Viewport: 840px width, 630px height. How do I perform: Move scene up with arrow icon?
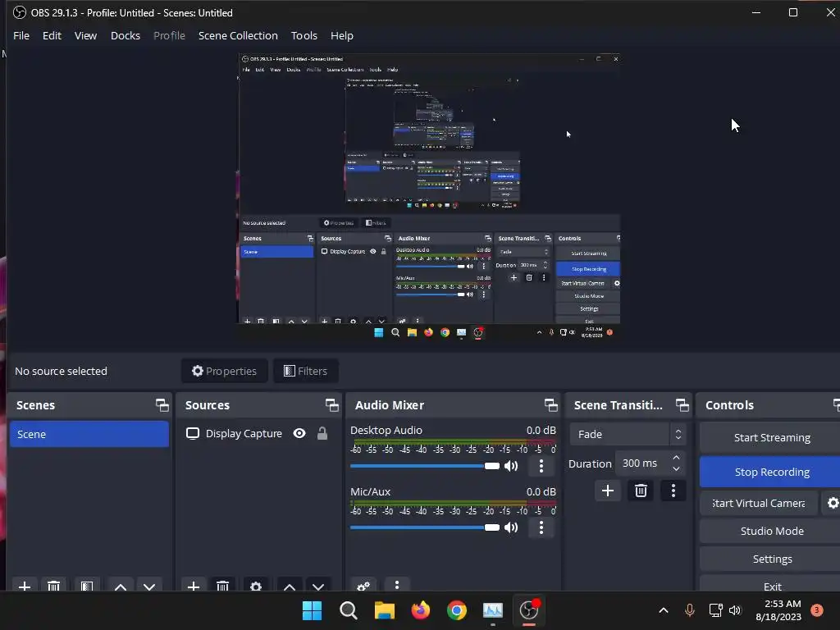tap(121, 586)
